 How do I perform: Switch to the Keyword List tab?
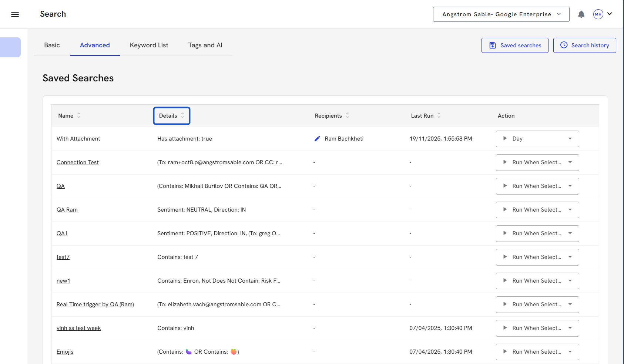[149, 45]
